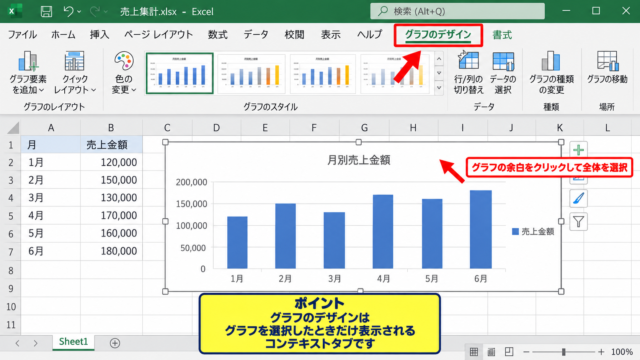Switch to the 書式 tab

502,35
